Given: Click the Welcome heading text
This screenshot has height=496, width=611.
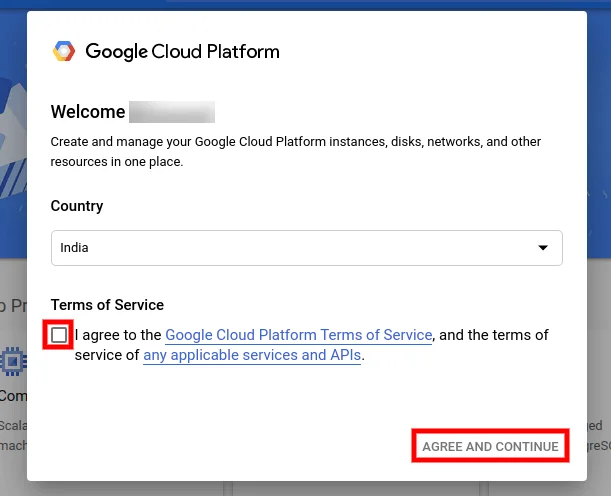Looking at the screenshot, I should tap(88, 112).
